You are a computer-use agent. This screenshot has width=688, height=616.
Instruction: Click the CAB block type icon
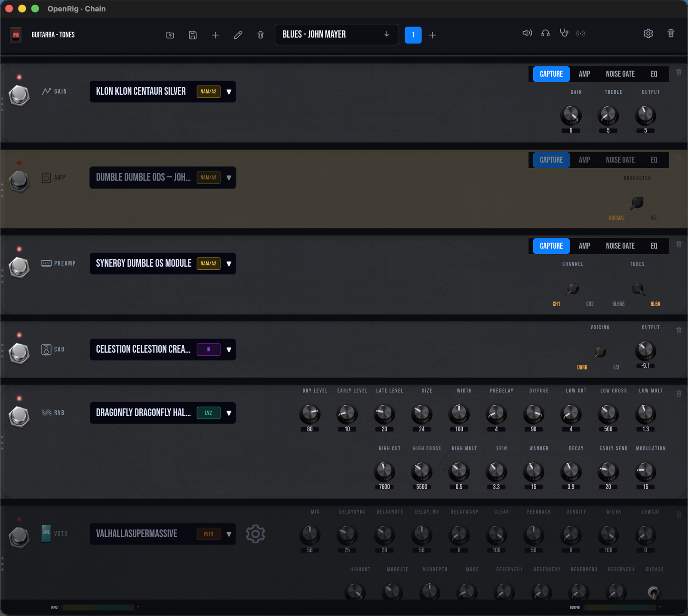click(x=46, y=350)
